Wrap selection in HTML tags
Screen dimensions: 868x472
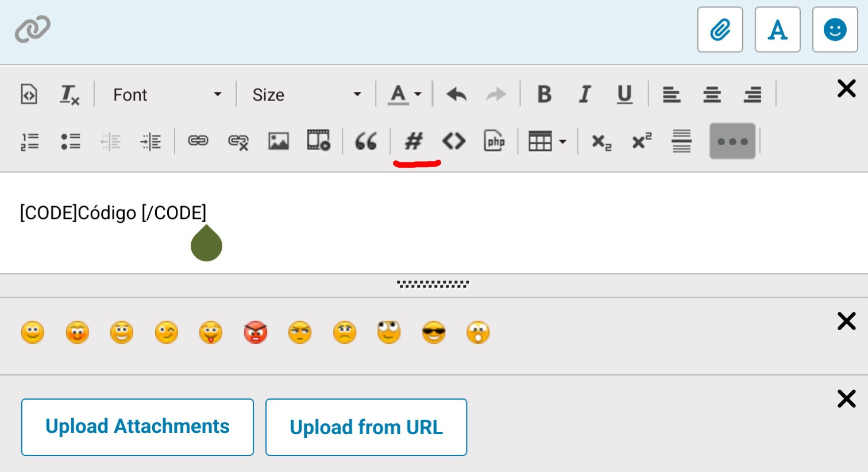point(454,141)
